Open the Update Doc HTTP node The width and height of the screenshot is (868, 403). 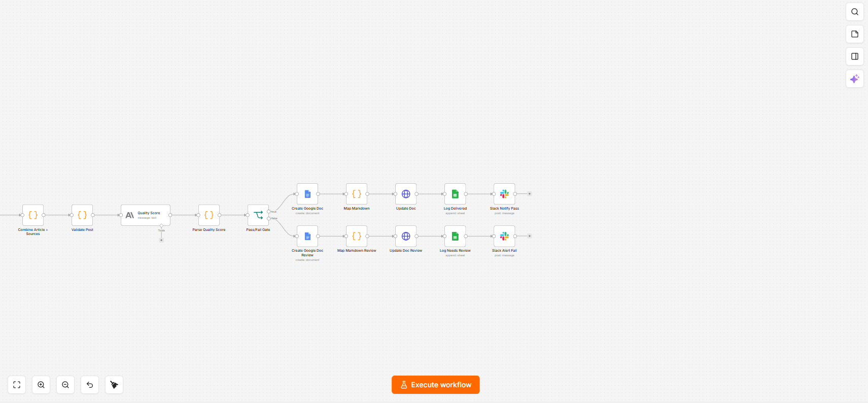[x=406, y=194]
